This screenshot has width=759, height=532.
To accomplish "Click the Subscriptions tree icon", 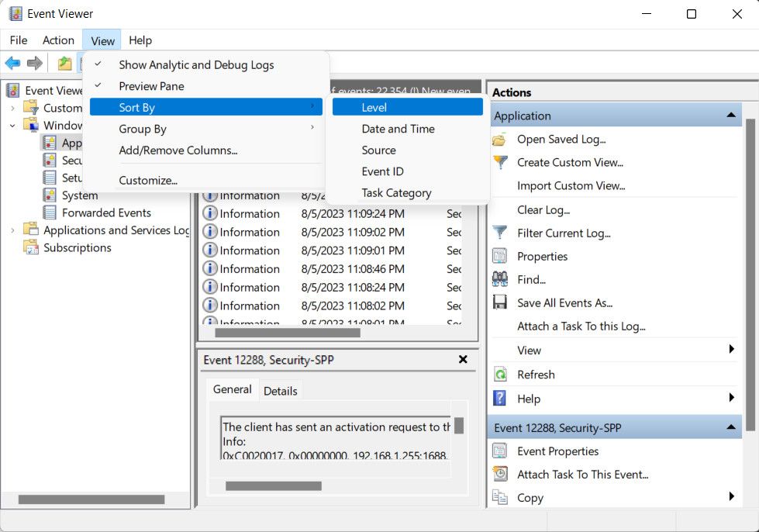I will click(31, 248).
